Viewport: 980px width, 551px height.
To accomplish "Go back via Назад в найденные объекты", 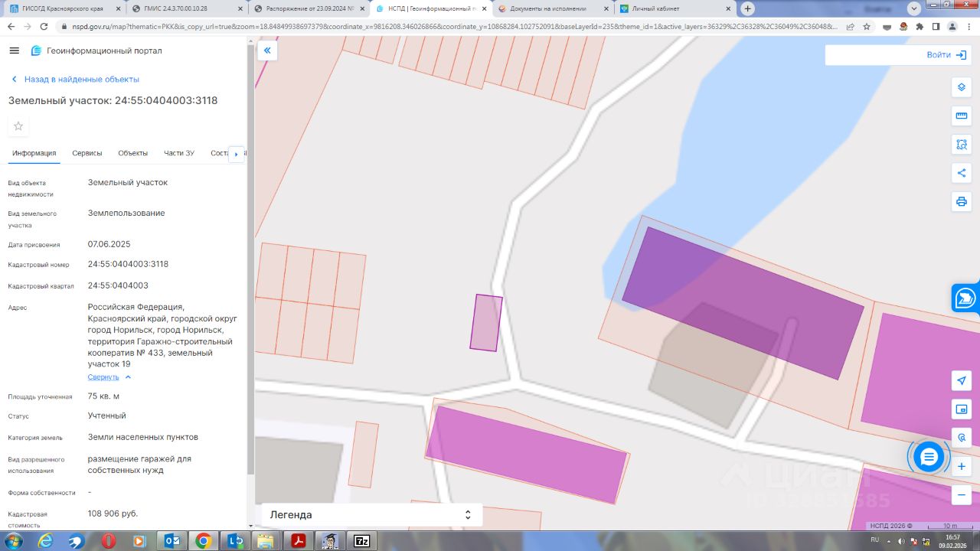I will [74, 80].
